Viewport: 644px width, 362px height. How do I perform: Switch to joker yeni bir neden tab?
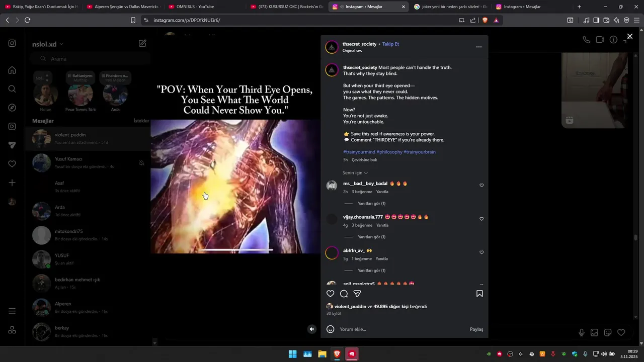click(x=450, y=7)
